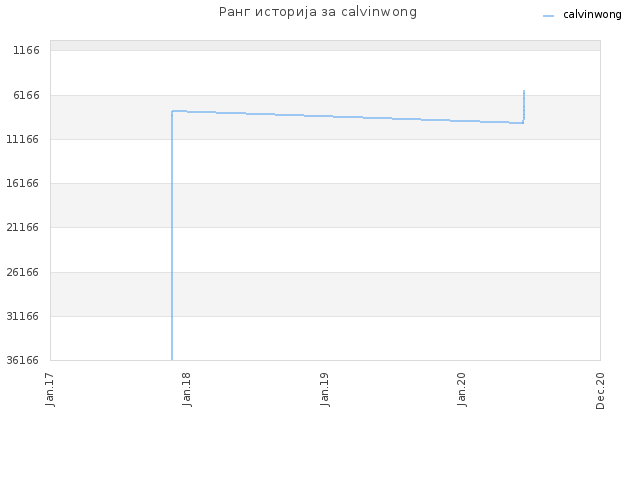
Task: Select the 11166 y-axis label
Action: tap(22, 139)
